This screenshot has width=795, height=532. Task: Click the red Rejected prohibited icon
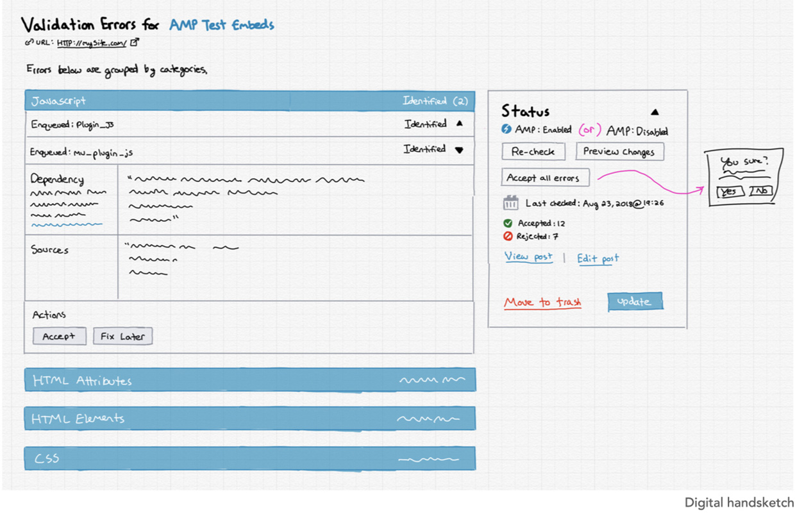pos(508,237)
